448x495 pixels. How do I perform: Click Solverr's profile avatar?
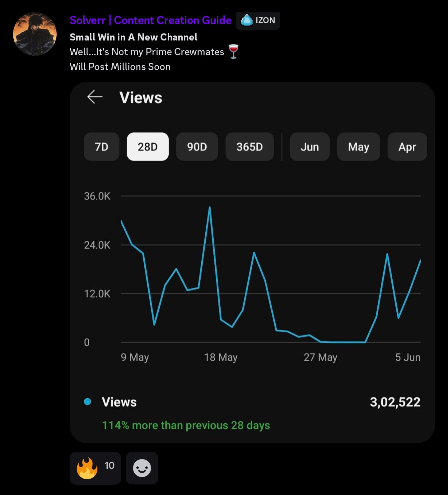(35, 34)
